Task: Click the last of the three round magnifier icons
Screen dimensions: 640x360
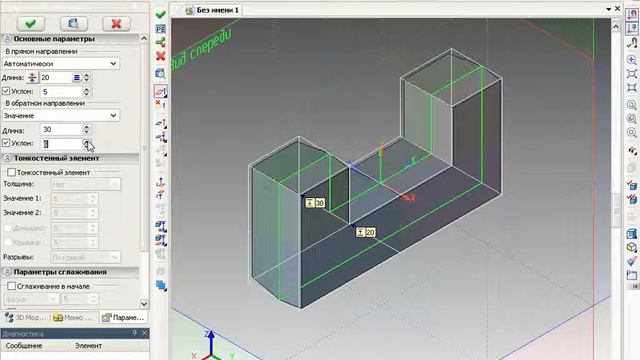Action: click(632, 132)
